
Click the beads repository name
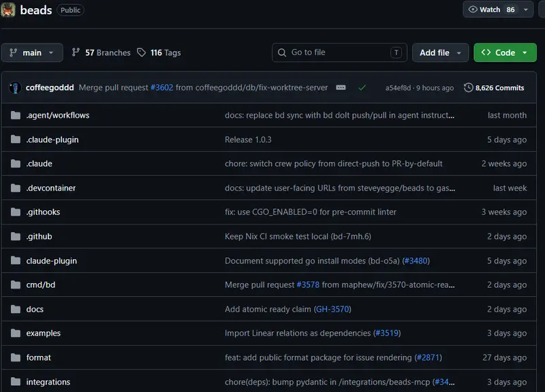(36, 10)
